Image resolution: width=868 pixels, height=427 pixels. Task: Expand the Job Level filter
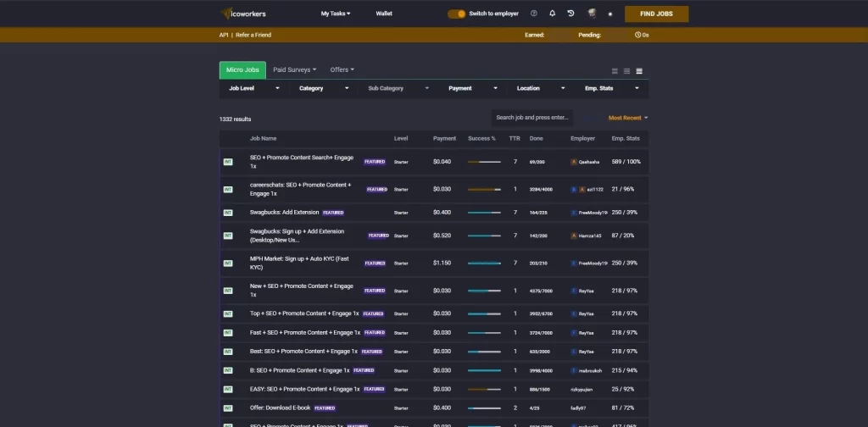[254, 88]
